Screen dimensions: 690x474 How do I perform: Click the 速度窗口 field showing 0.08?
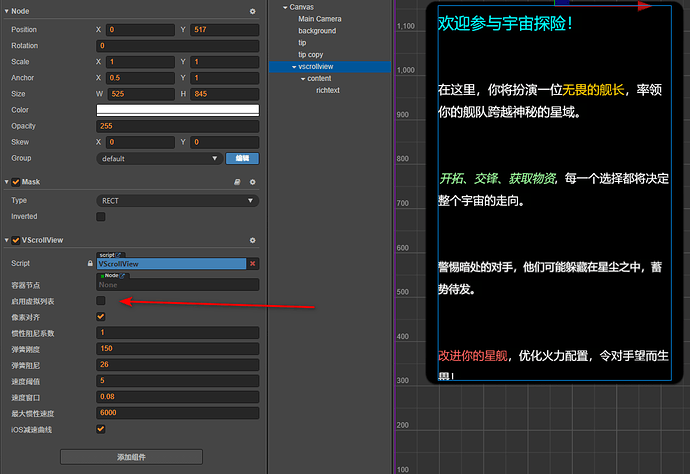point(177,397)
